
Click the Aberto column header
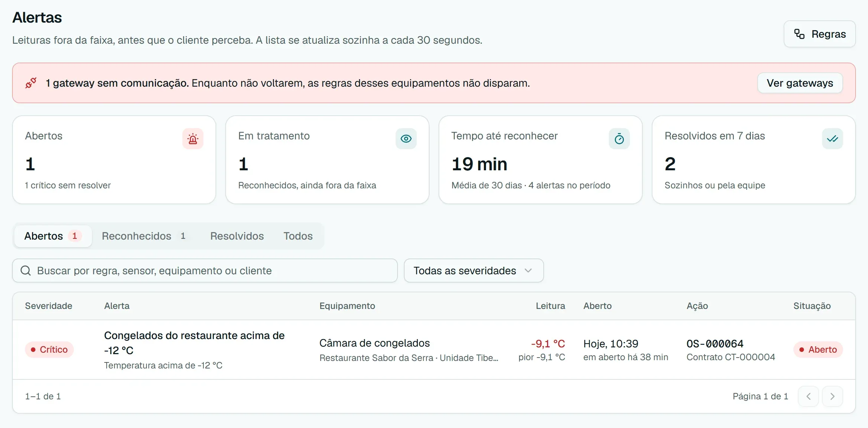[598, 306]
